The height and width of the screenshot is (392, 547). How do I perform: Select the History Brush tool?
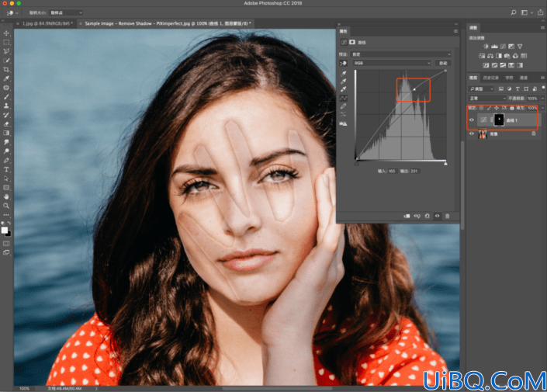coord(6,115)
